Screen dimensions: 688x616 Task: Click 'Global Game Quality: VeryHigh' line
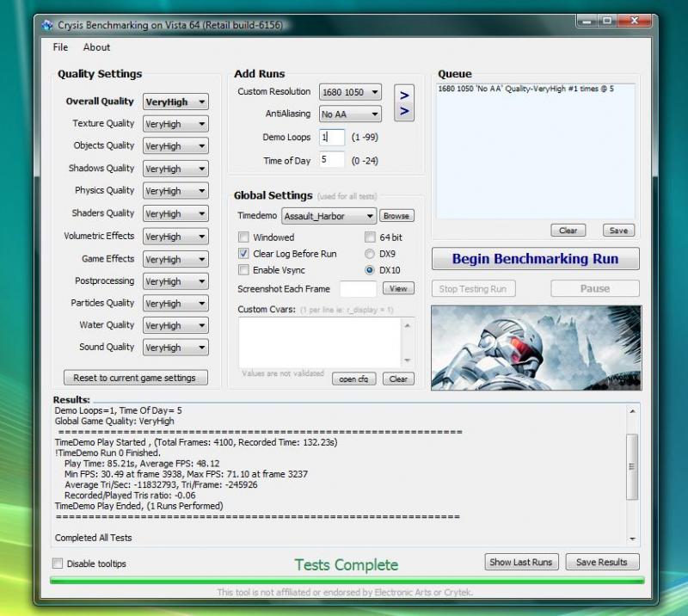click(x=114, y=421)
